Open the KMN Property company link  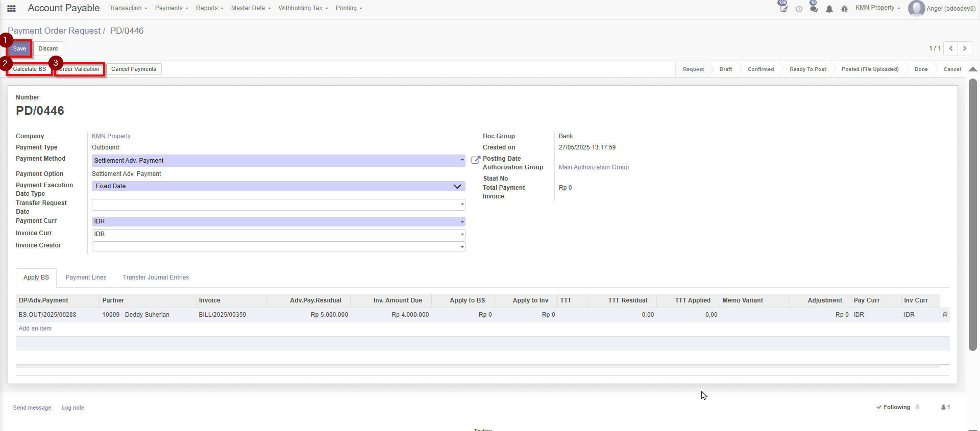pos(111,136)
